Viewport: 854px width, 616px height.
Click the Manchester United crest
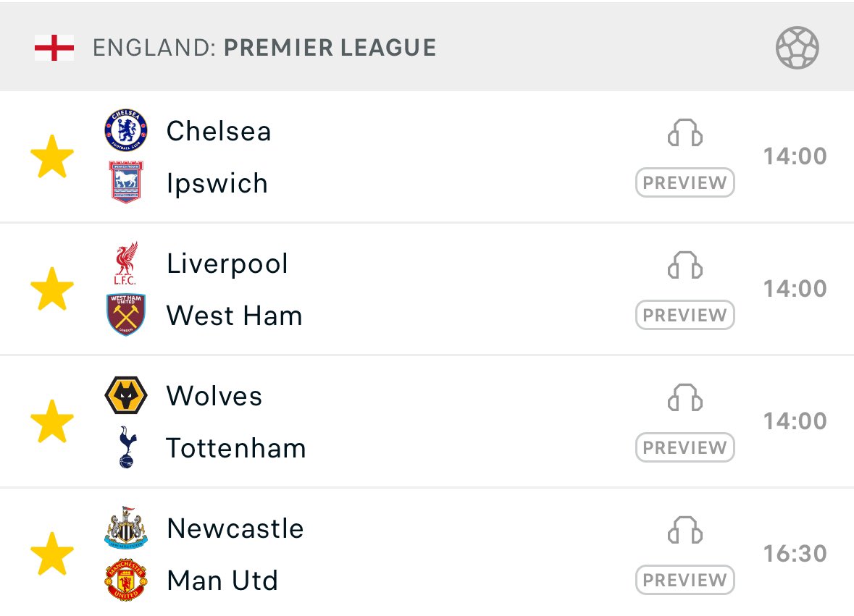(x=126, y=580)
